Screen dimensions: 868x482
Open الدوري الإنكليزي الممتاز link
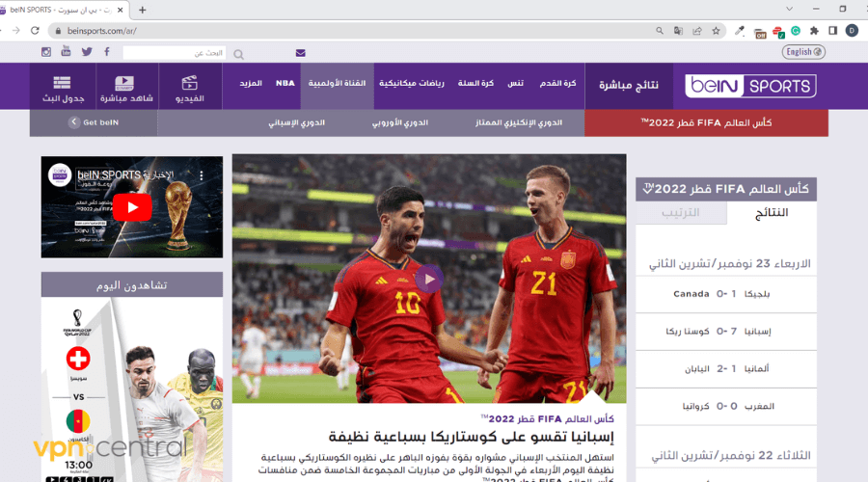(x=519, y=122)
